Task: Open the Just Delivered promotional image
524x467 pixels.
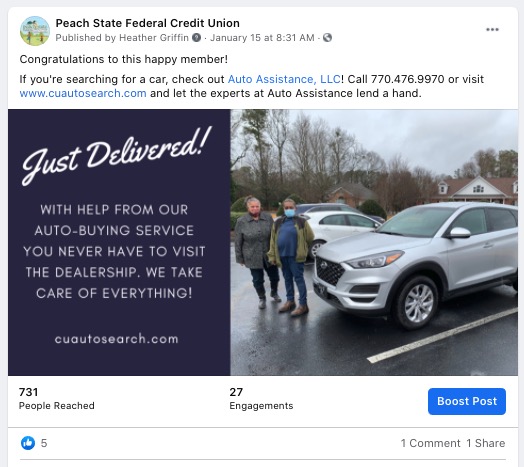Action: (x=119, y=242)
